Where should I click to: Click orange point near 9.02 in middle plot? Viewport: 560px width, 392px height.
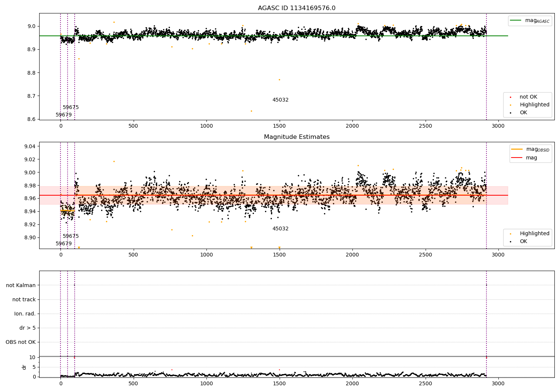tap(114, 161)
